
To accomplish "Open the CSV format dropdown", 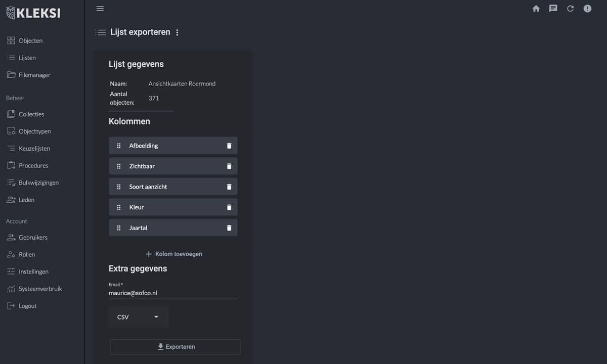I will (x=139, y=317).
